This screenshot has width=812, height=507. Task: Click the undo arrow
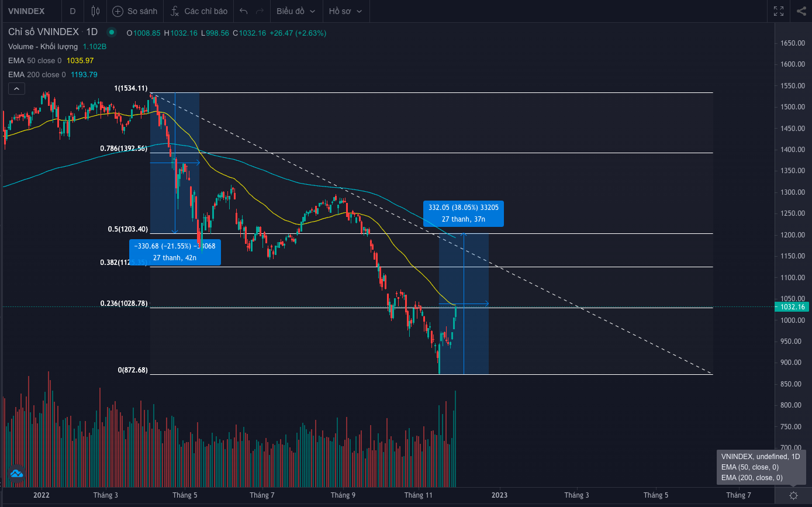tap(244, 11)
